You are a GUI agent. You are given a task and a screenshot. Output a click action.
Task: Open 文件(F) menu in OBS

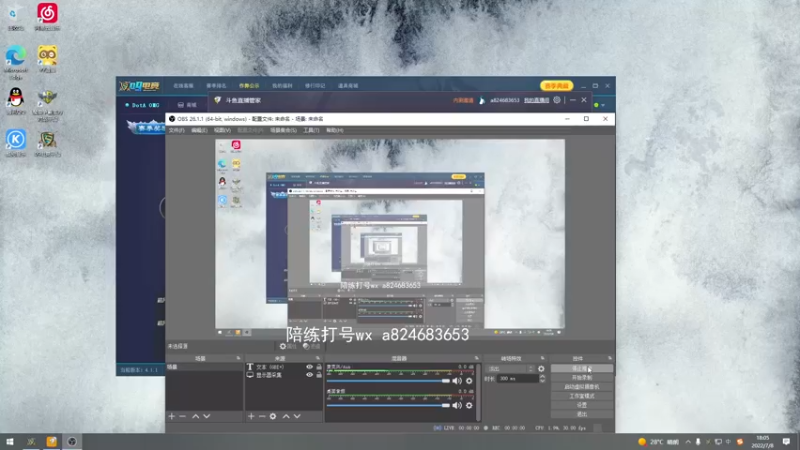tap(176, 130)
